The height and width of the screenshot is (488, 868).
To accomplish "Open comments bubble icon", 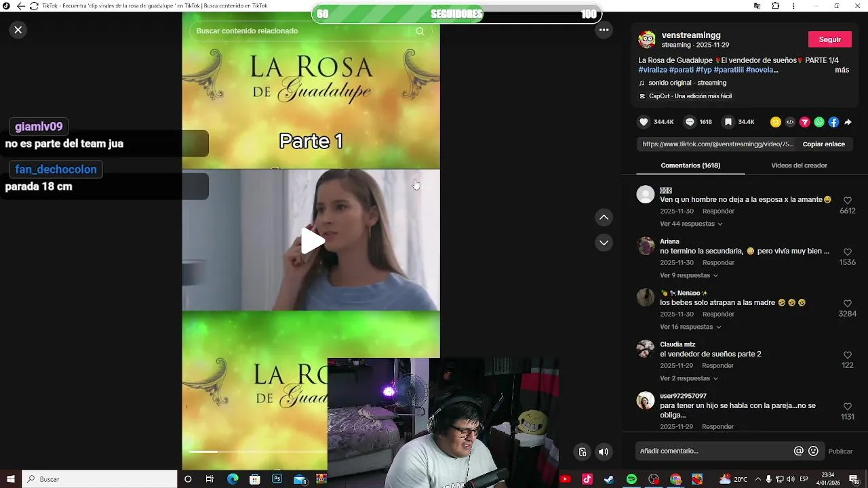I will (x=690, y=122).
